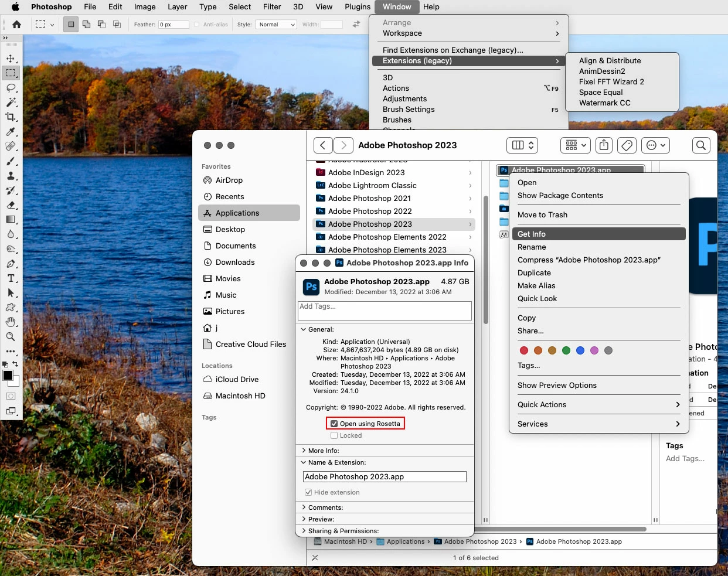The height and width of the screenshot is (576, 728).
Task: Toggle Hide extension checkbox
Action: [308, 492]
